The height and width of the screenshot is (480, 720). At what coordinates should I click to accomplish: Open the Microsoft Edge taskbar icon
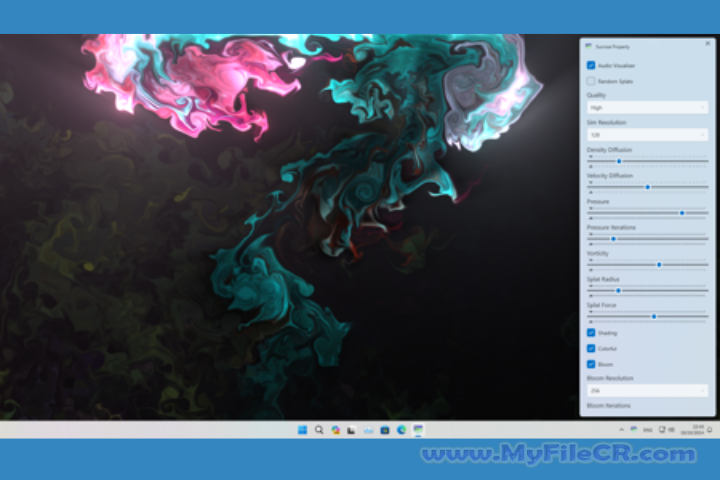[x=401, y=430]
